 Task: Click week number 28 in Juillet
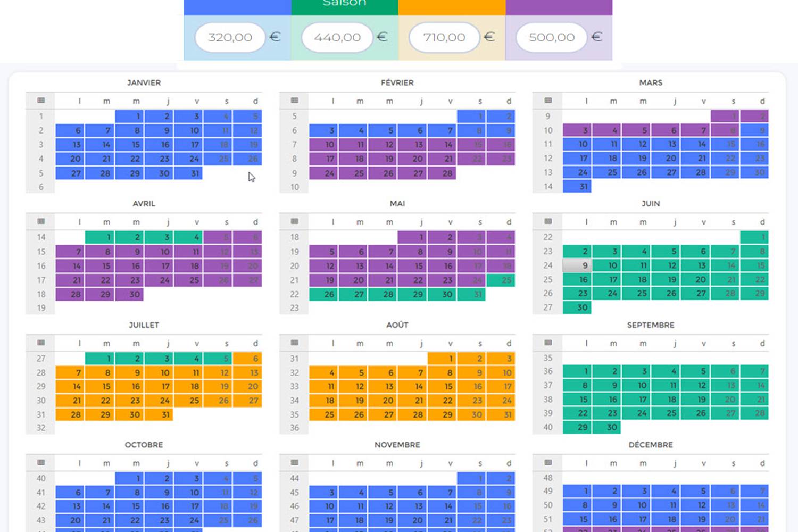41,372
